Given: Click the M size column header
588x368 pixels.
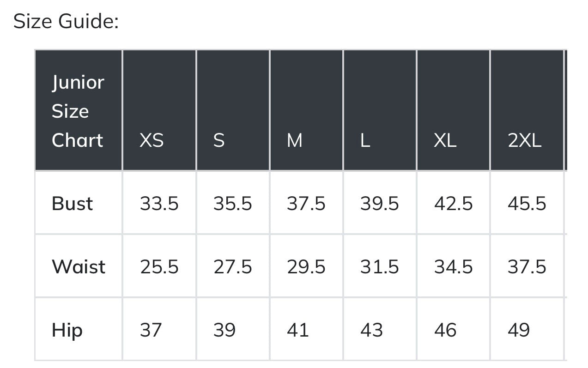Looking at the screenshot, I should (x=295, y=140).
